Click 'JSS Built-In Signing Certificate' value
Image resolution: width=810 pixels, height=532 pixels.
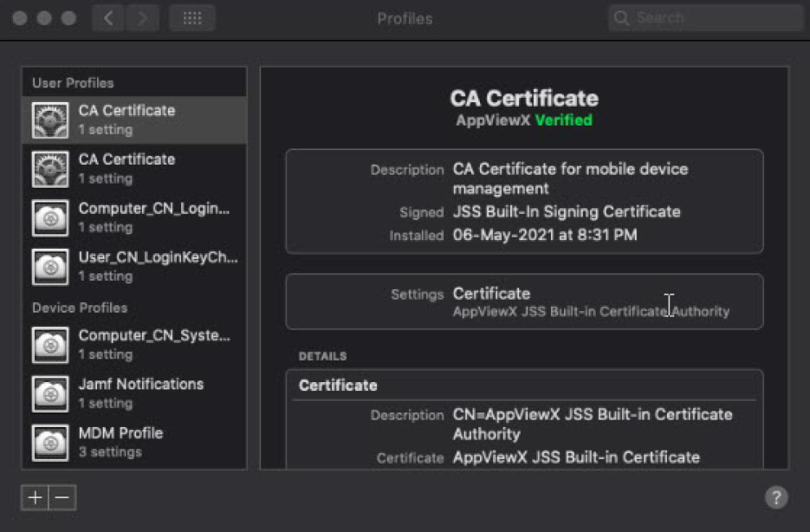pos(567,211)
